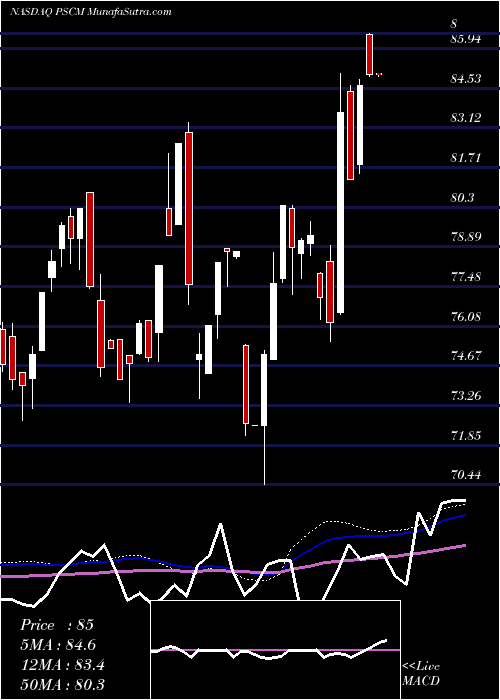This screenshot has width=500, height=700.
Task: Click the 80.3 price axis label
Action: tap(462, 198)
